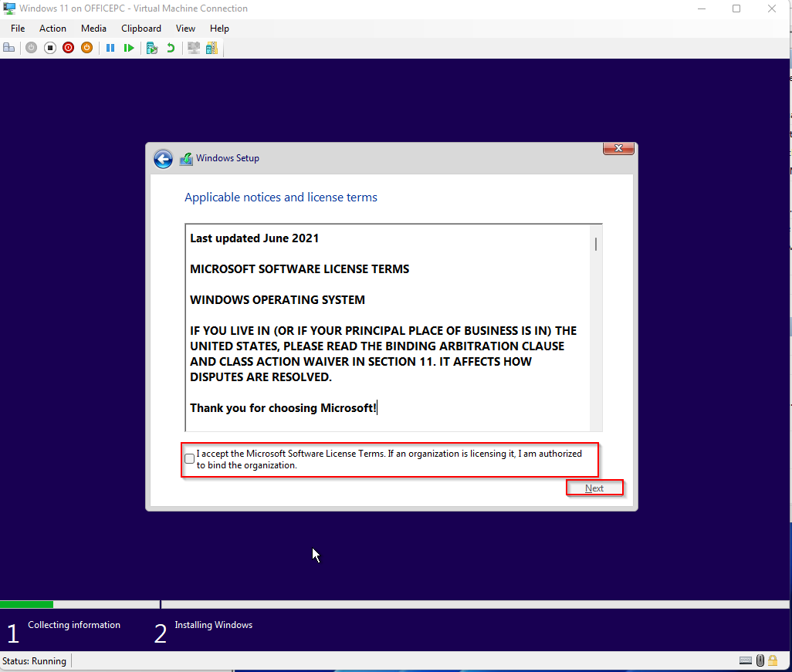Click the Next button in Windows Setup
This screenshot has width=792, height=672.
tap(594, 488)
